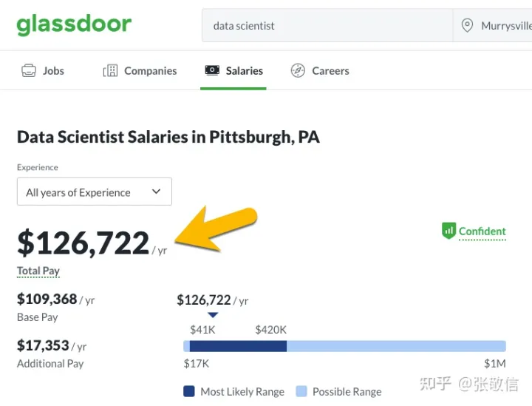Viewport: 532px width, 406px height.
Task: Click the Confident label link
Action: [482, 231]
